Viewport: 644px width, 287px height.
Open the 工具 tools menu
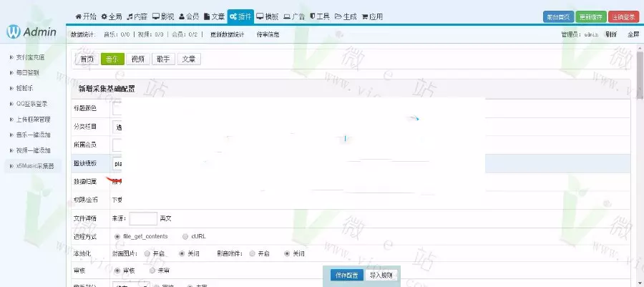pos(320,16)
